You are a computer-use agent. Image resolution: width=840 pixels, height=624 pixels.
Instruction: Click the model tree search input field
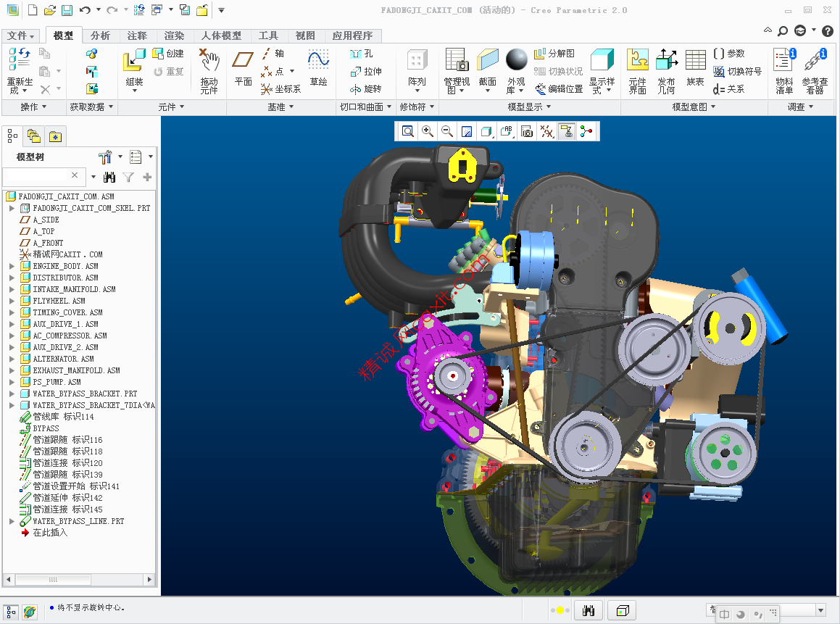[x=36, y=176]
